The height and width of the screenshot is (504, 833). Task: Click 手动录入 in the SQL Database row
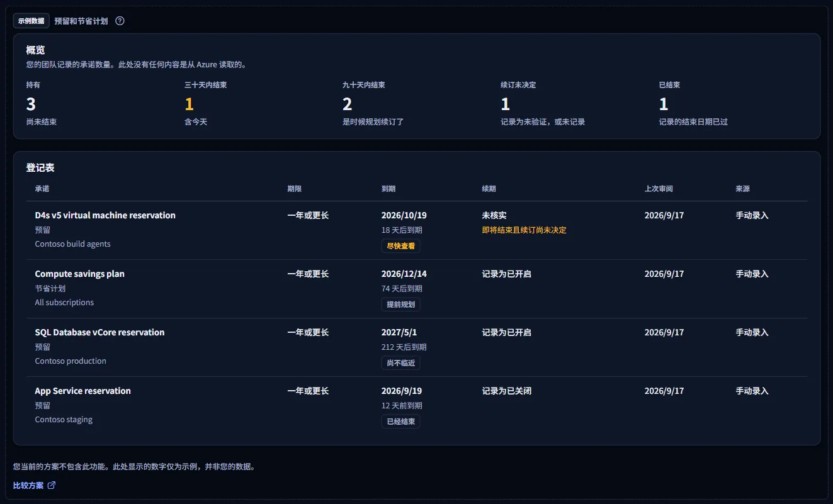[752, 332]
